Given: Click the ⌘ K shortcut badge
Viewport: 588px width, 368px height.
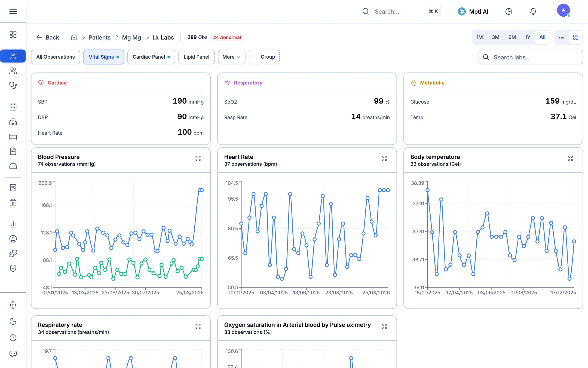Looking at the screenshot, I should click(433, 11).
